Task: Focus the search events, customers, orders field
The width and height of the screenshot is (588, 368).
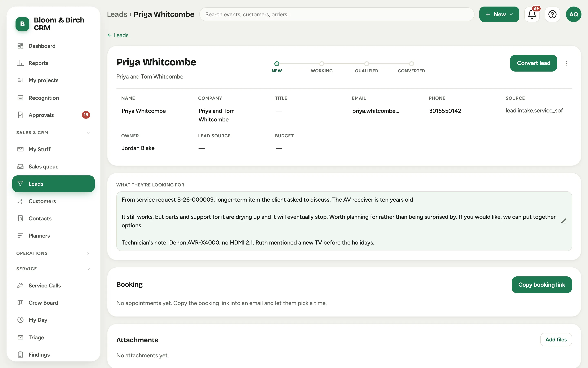Action: tap(337, 14)
